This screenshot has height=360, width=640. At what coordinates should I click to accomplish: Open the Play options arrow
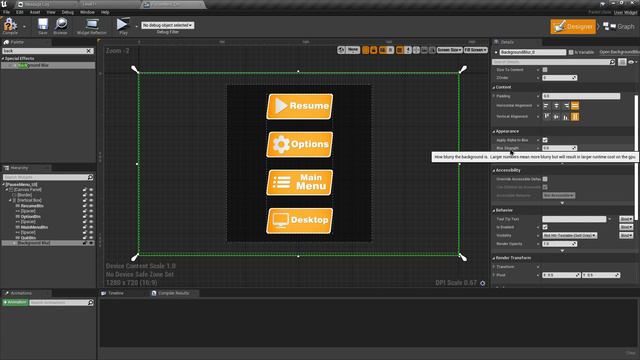pyautogui.click(x=136, y=26)
